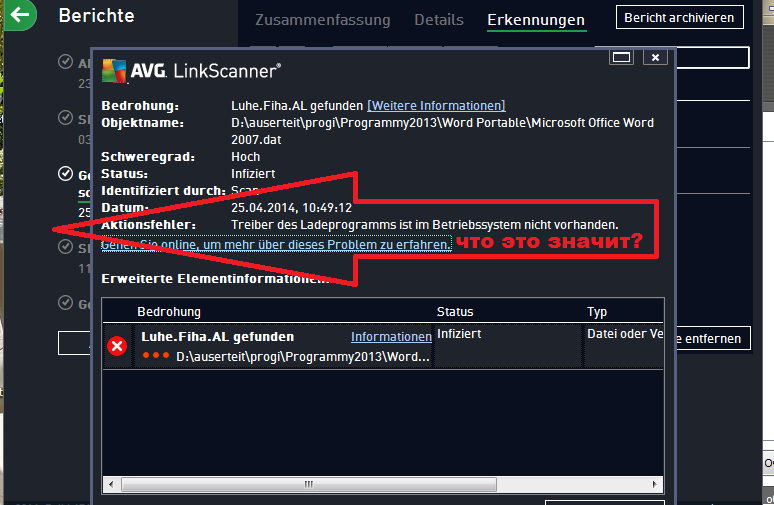
Task: Select the Luhe.Fiha.AL gefunden row title
Action: point(217,337)
